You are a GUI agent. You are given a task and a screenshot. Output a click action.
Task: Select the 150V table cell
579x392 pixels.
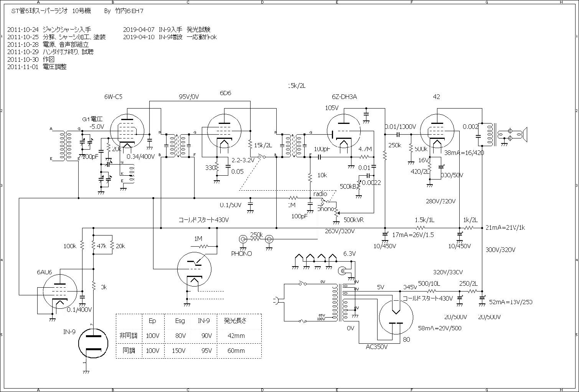[x=179, y=351]
